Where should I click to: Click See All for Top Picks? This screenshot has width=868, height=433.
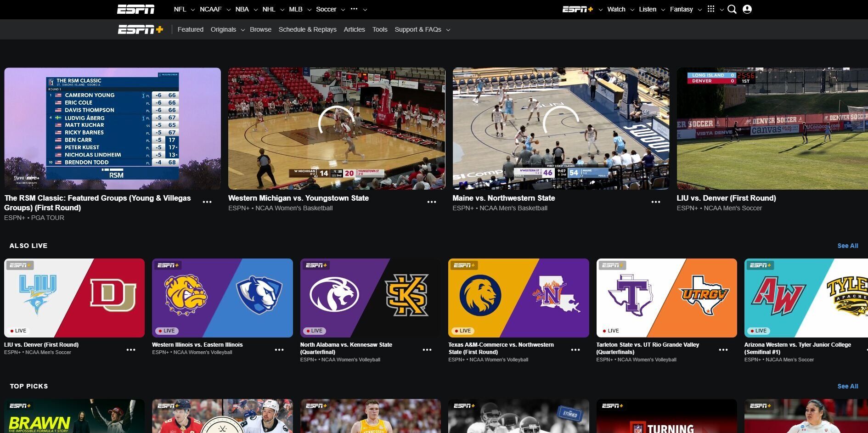[x=847, y=386]
